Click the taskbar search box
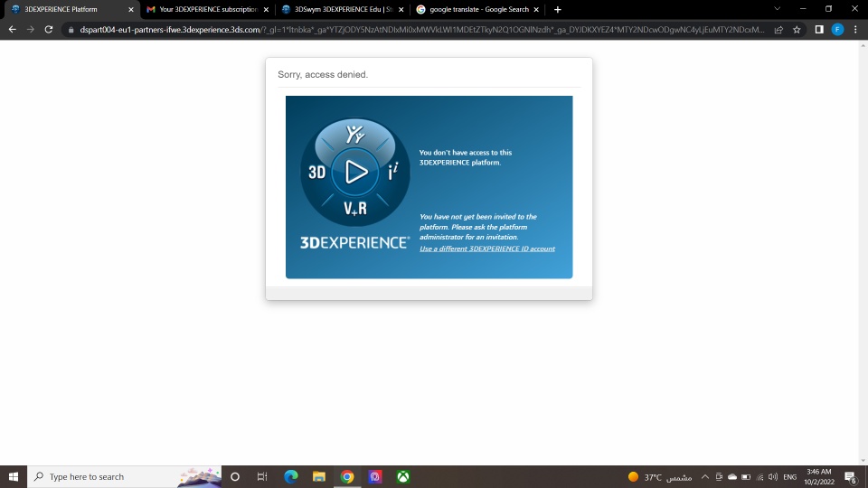The image size is (868, 488). click(124, 477)
